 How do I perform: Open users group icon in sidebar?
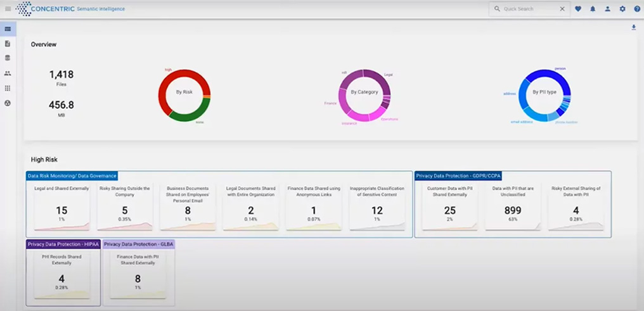click(x=8, y=73)
